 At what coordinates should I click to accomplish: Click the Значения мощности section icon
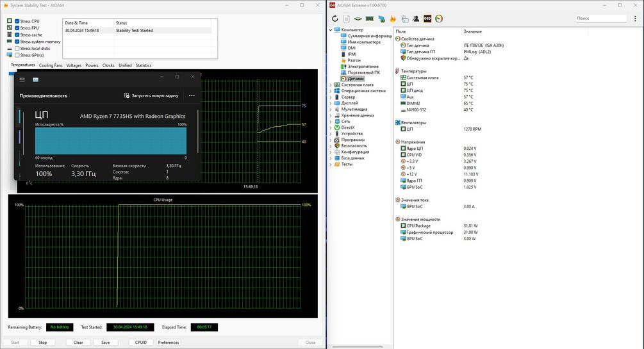[397, 219]
